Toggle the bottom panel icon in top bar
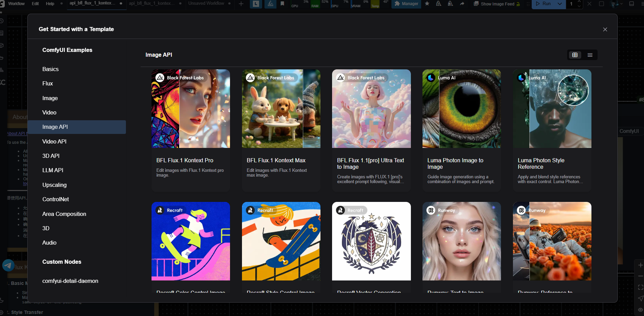The image size is (644, 316). (631, 4)
